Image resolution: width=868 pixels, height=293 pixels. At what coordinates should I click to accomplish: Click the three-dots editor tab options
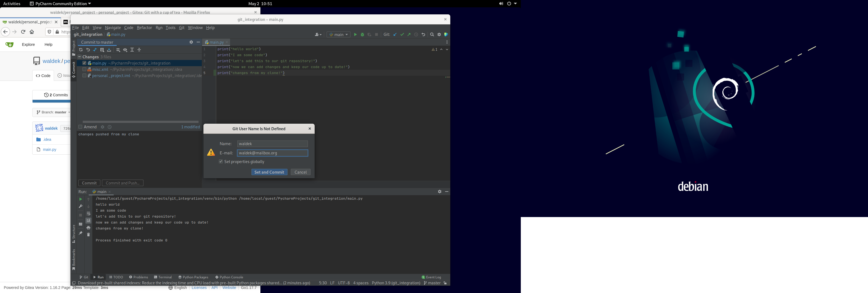click(x=447, y=42)
